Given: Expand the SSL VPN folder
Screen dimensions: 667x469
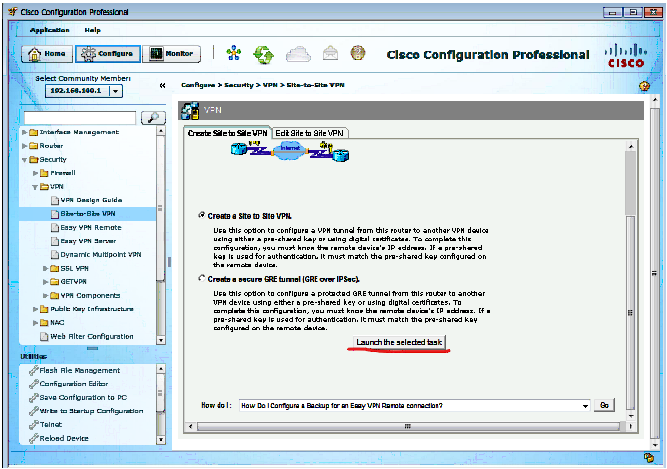Looking at the screenshot, I should coord(46,268).
